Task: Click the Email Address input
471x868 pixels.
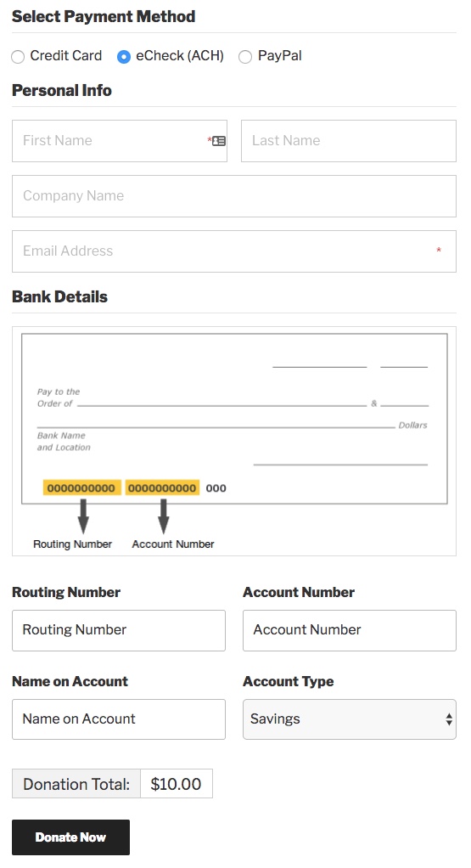Action: click(234, 251)
